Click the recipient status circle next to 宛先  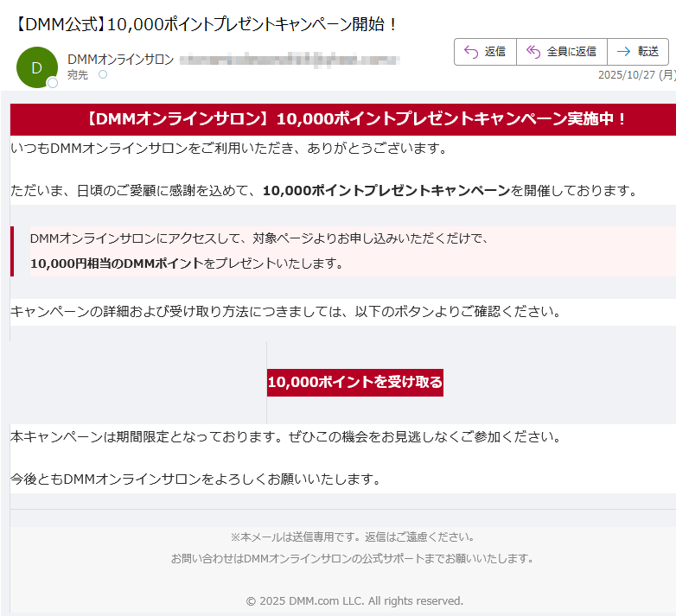coord(103,74)
